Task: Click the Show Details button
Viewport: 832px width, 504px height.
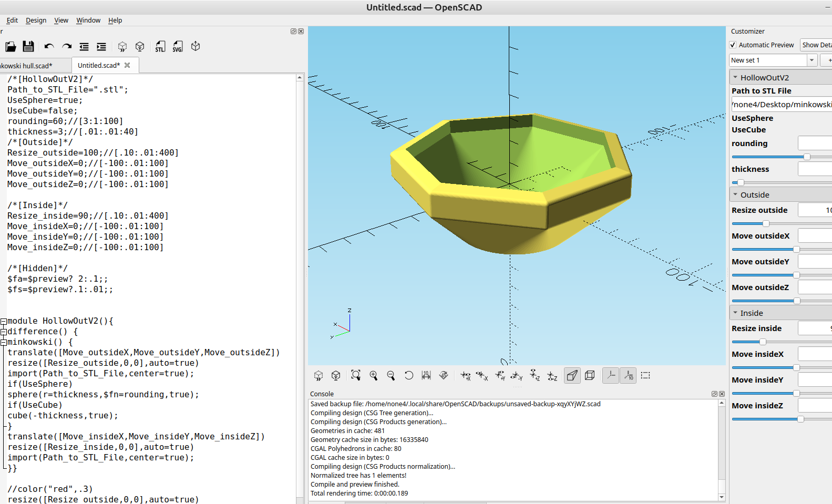Action: pyautogui.click(x=816, y=45)
